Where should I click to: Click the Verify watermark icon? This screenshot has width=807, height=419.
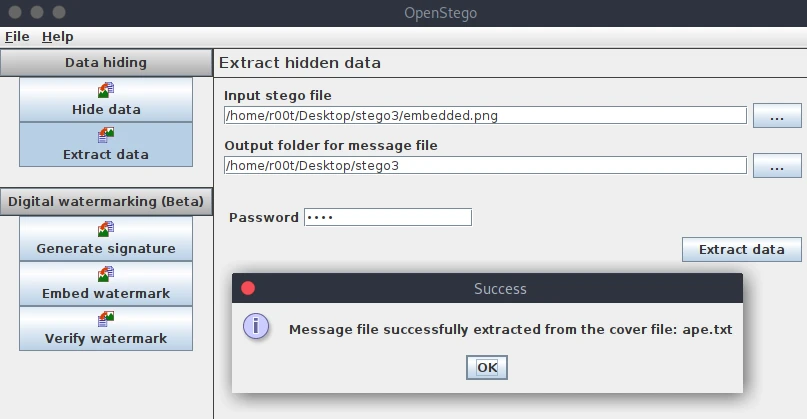click(x=105, y=319)
